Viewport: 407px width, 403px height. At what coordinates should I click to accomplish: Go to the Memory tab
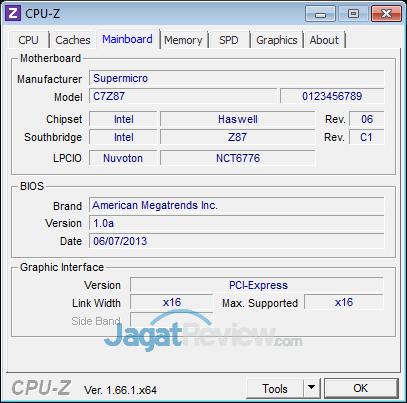(x=183, y=40)
